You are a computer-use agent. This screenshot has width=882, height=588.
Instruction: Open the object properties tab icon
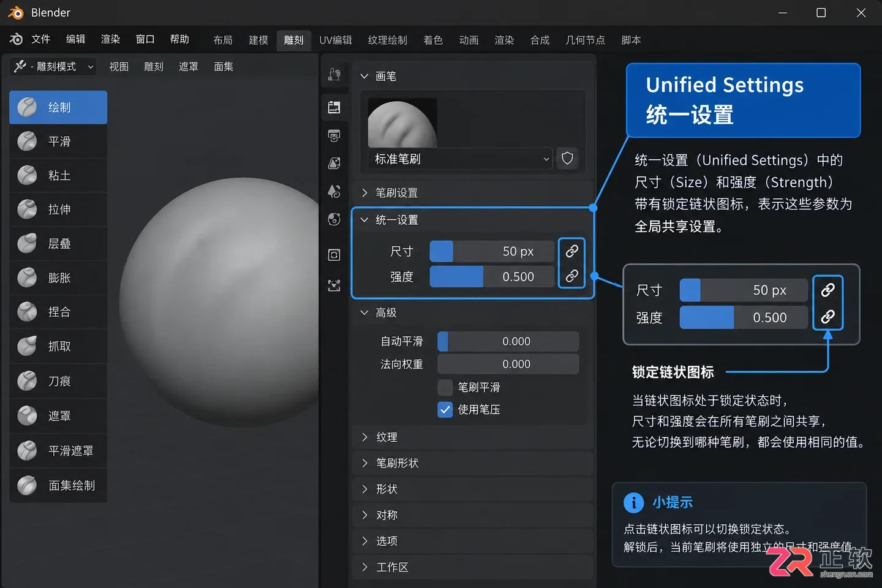tap(334, 255)
